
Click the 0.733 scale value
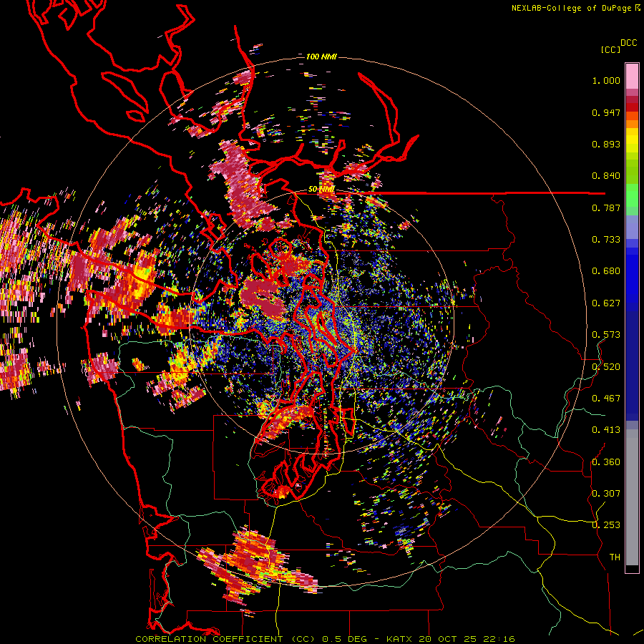click(x=606, y=240)
